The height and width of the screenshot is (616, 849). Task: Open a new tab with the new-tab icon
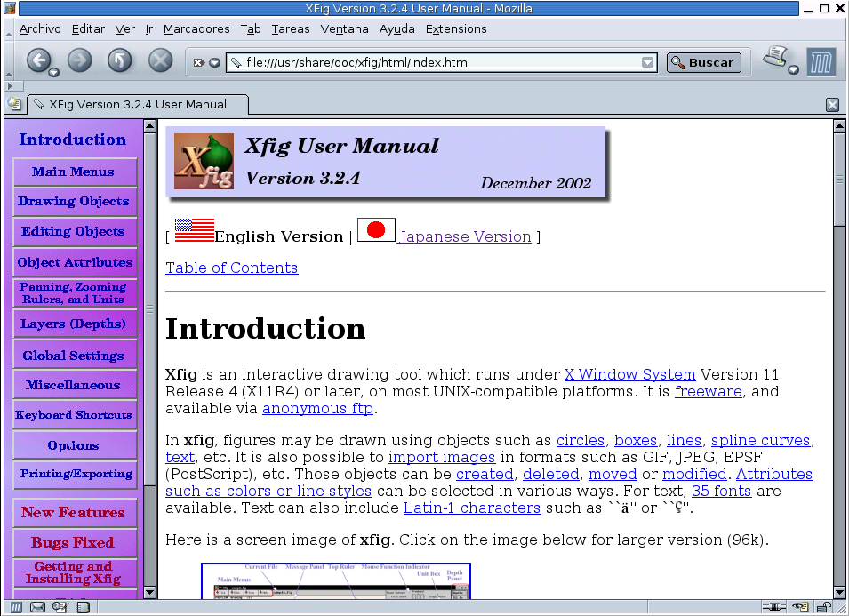tap(14, 105)
